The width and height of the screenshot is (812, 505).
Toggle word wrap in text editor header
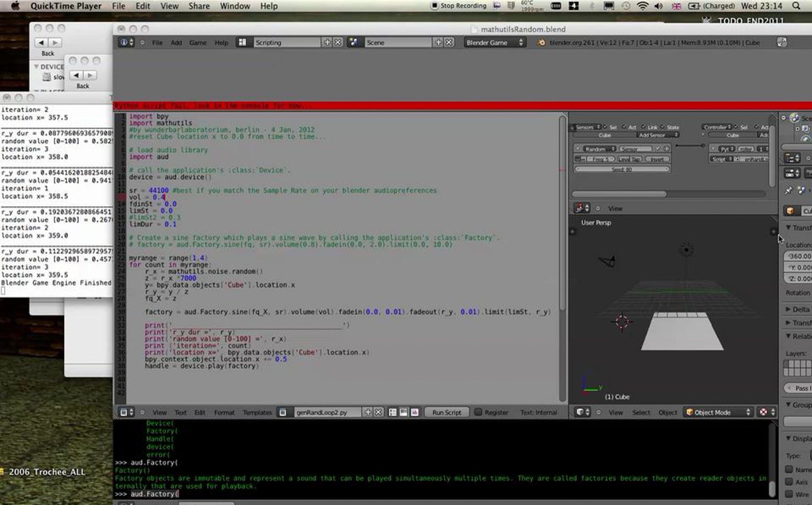tap(404, 412)
